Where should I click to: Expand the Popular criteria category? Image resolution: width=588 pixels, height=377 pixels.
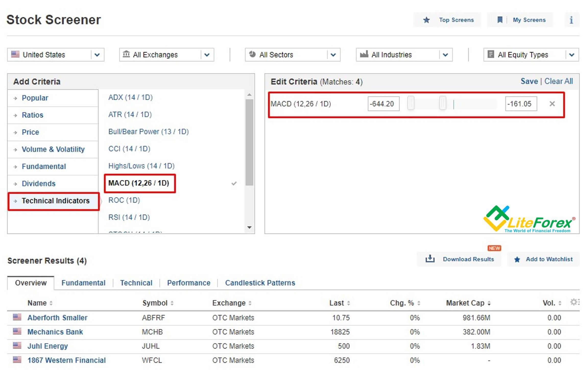[53, 98]
